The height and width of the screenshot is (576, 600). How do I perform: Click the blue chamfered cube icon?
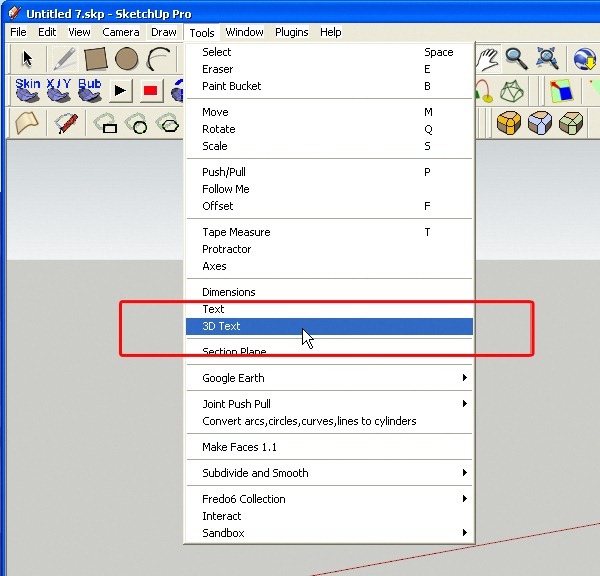(540, 123)
